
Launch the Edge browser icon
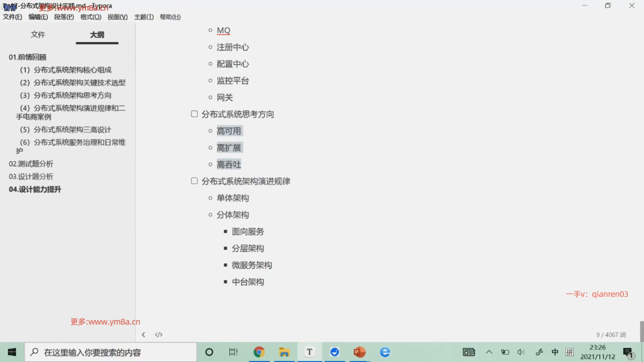tap(385, 352)
